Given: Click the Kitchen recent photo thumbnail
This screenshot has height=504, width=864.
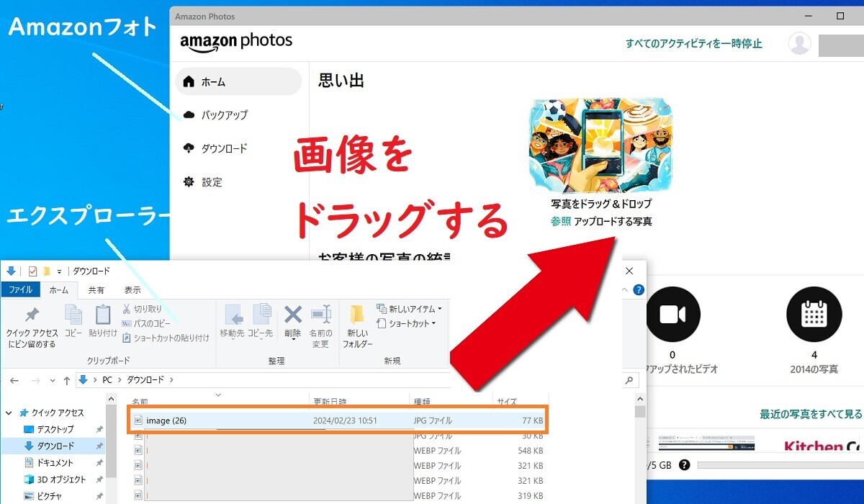Looking at the screenshot, I should [x=822, y=444].
